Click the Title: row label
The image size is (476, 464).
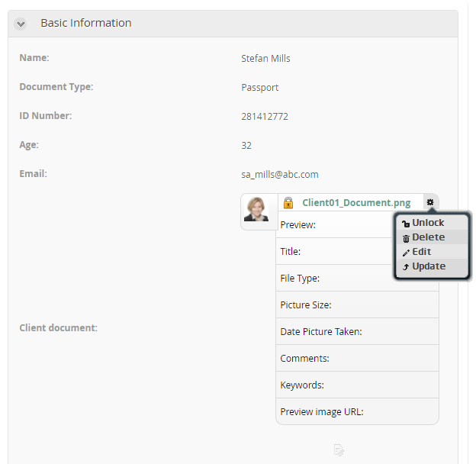(x=290, y=251)
